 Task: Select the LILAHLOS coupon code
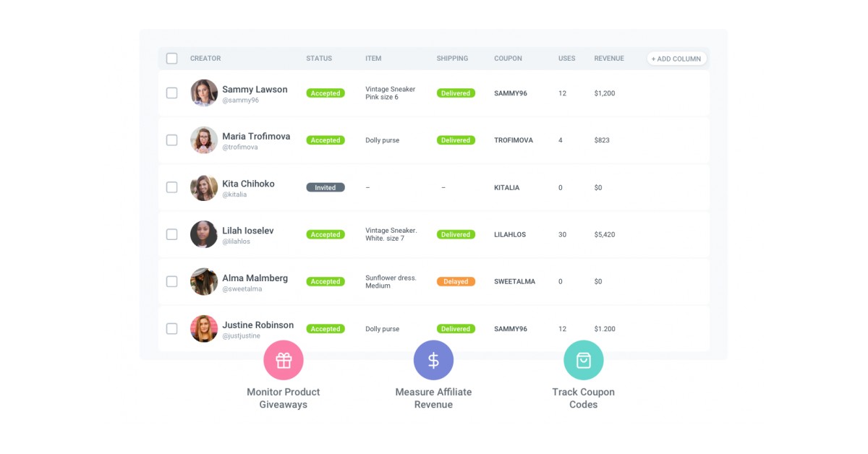(509, 234)
